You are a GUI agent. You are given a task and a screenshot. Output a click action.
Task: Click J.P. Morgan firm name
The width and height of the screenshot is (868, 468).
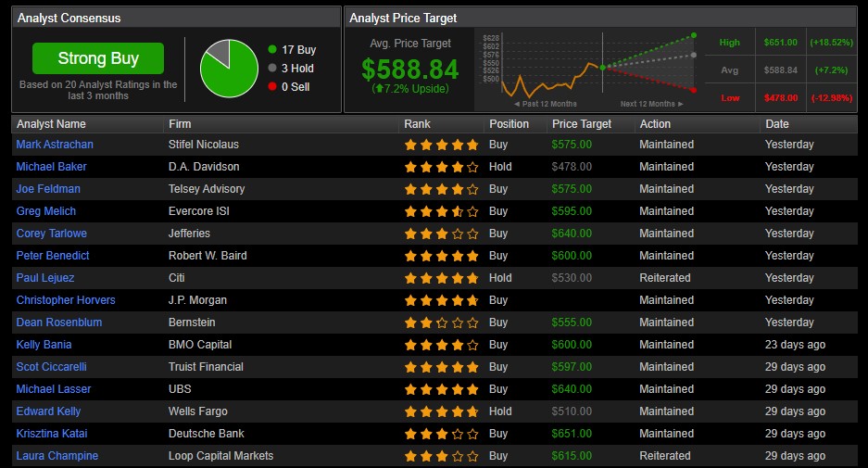197,300
